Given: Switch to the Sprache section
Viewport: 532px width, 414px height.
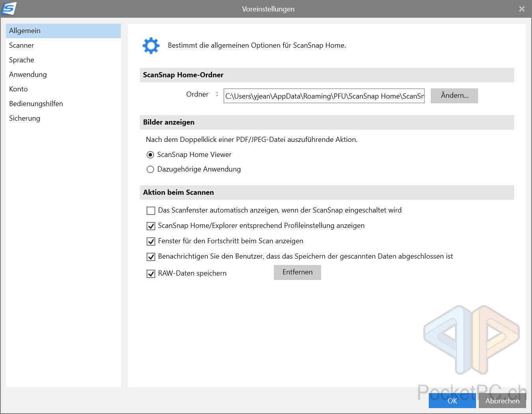Looking at the screenshot, I should click(63, 60).
